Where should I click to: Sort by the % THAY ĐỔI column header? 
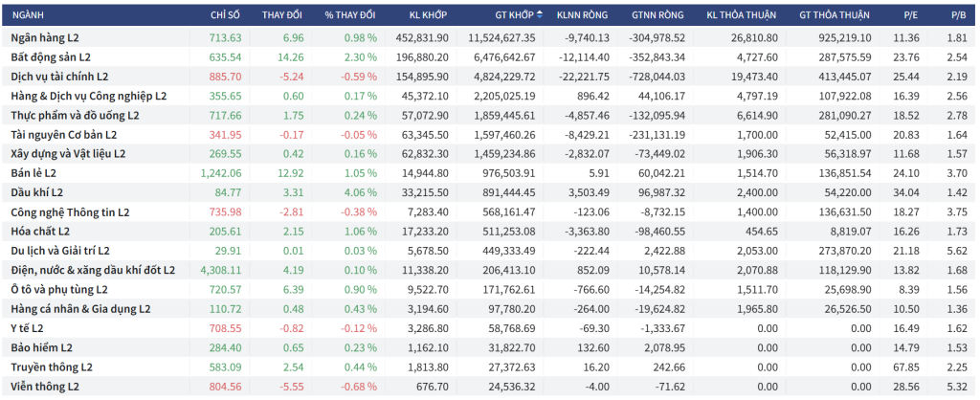point(349,15)
